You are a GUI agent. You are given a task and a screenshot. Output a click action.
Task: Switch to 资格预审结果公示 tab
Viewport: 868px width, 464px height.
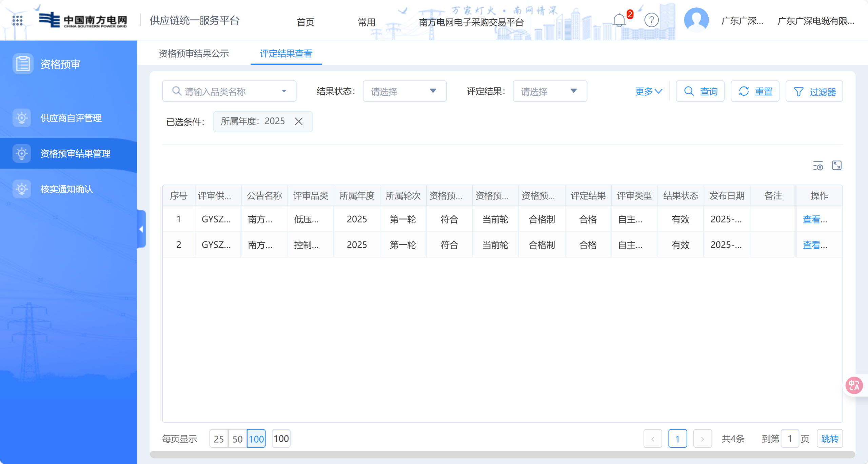click(194, 54)
